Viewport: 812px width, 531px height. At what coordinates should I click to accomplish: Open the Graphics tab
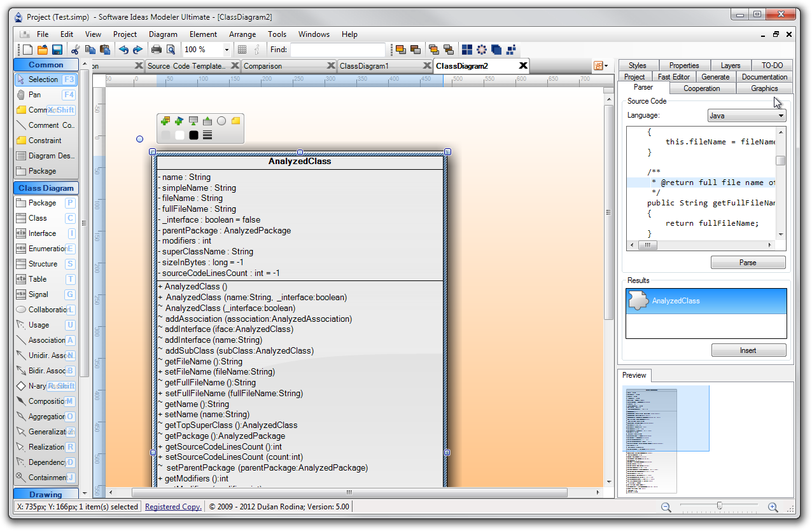(x=764, y=88)
